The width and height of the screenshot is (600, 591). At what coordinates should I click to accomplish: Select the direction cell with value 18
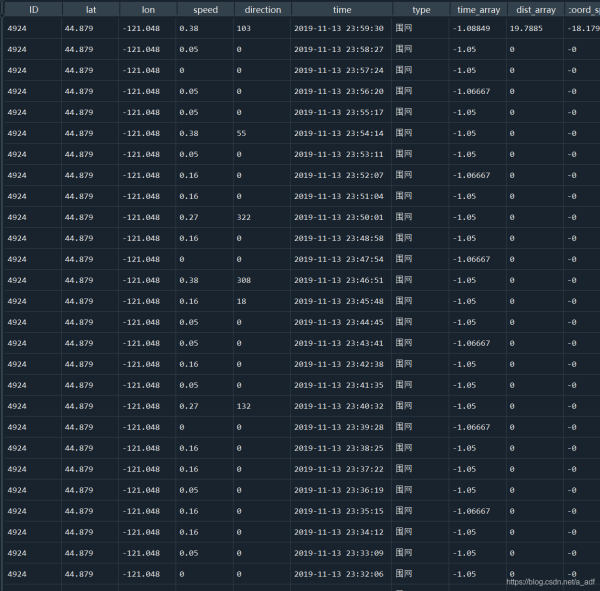click(241, 301)
